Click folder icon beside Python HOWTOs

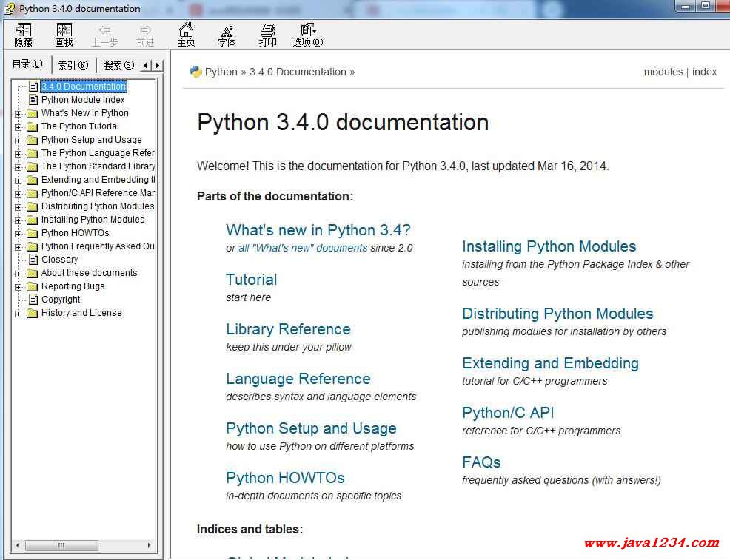32,233
